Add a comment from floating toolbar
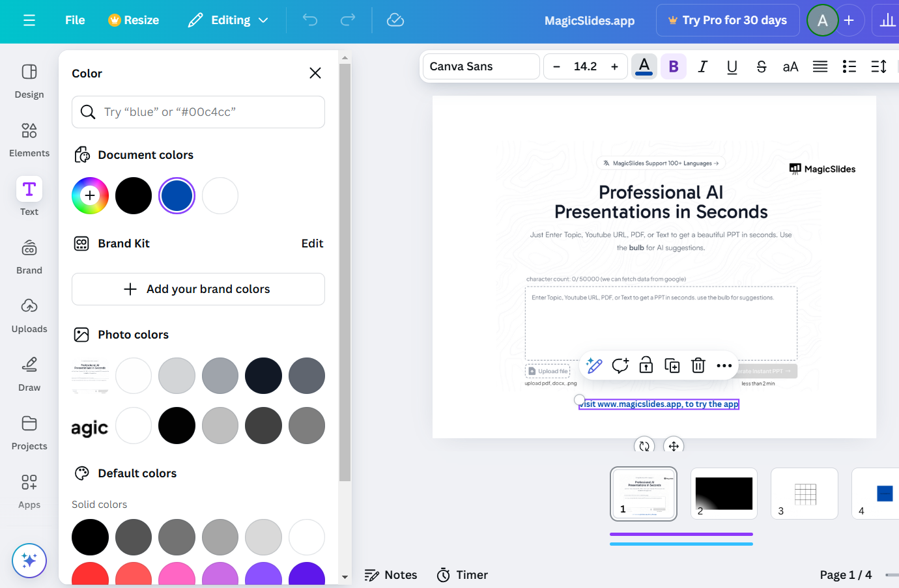Image resolution: width=899 pixels, height=588 pixels. pos(620,366)
